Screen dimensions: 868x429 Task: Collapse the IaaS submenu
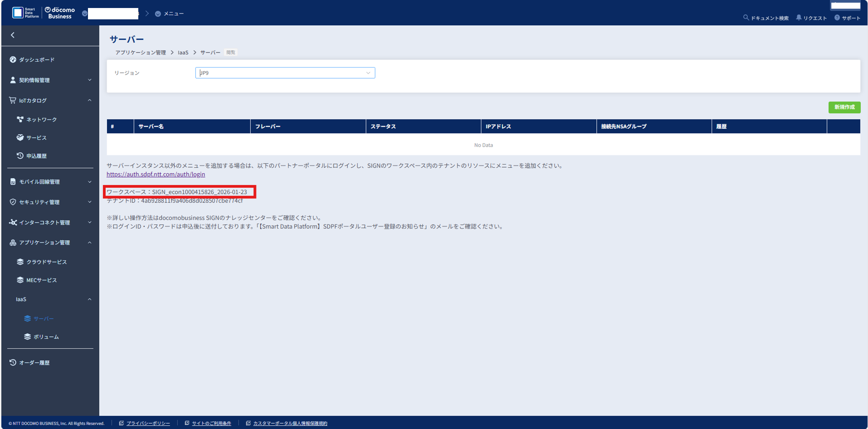click(89, 299)
